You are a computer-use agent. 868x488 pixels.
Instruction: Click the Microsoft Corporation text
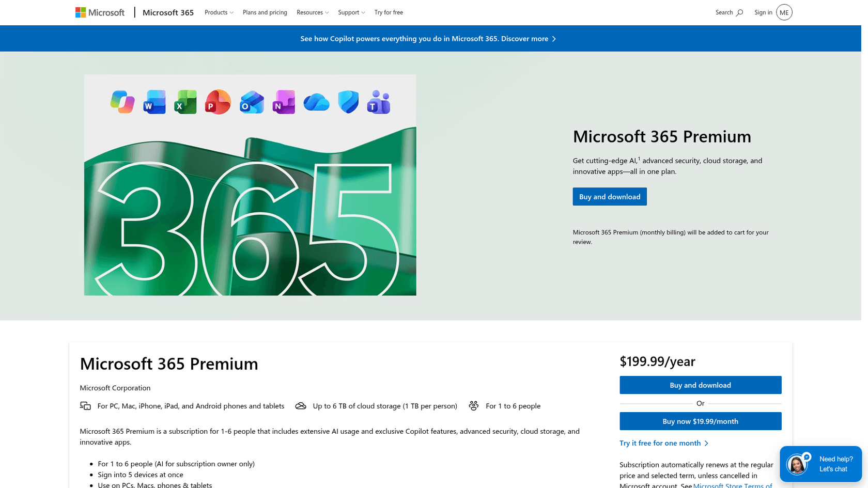click(x=115, y=388)
